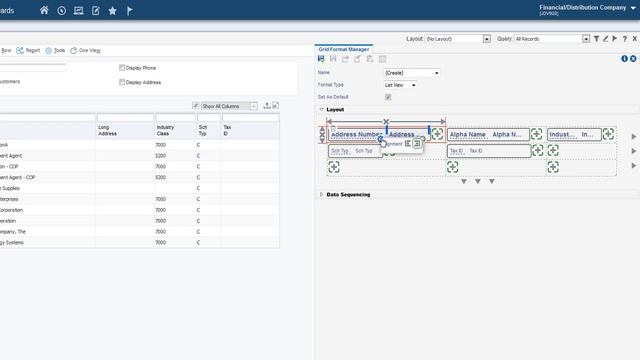Image resolution: width=640 pixels, height=360 pixels.
Task: Click the right arrow beside third layout row
Action: (633, 166)
